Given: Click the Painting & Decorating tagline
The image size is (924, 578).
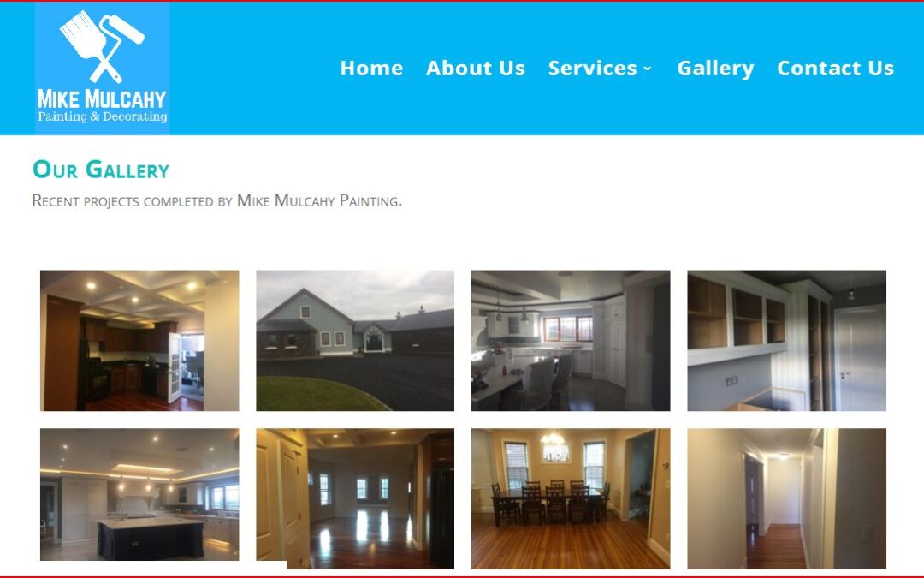Looking at the screenshot, I should [x=103, y=116].
